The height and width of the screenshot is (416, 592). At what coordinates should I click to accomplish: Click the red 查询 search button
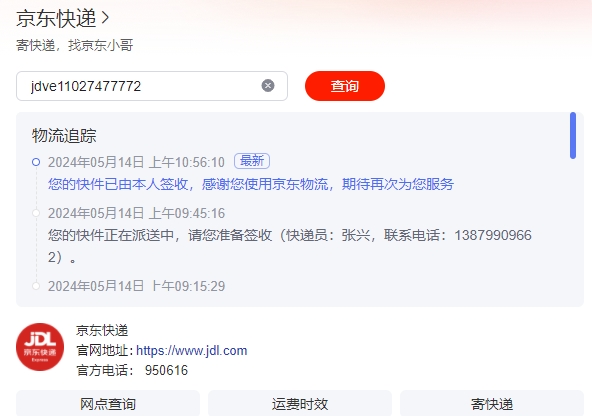point(345,86)
